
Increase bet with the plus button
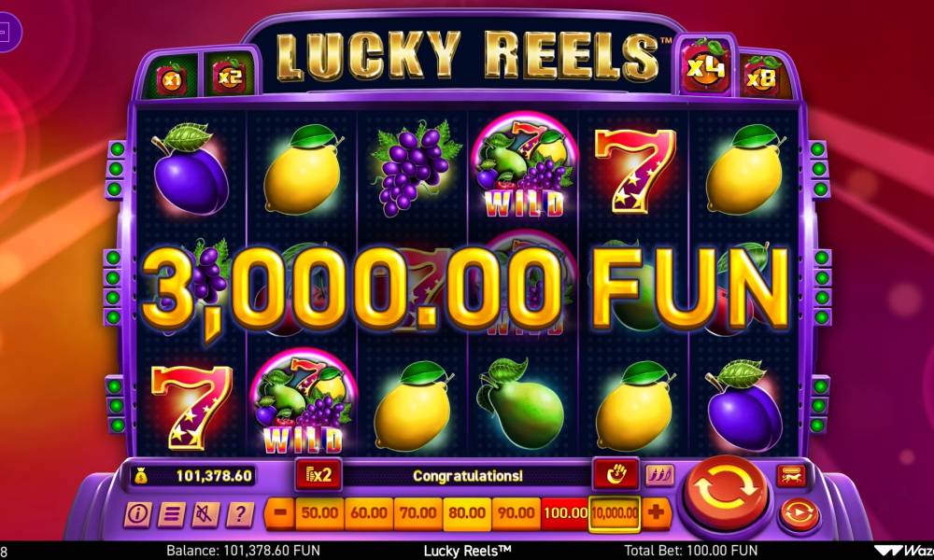click(656, 513)
